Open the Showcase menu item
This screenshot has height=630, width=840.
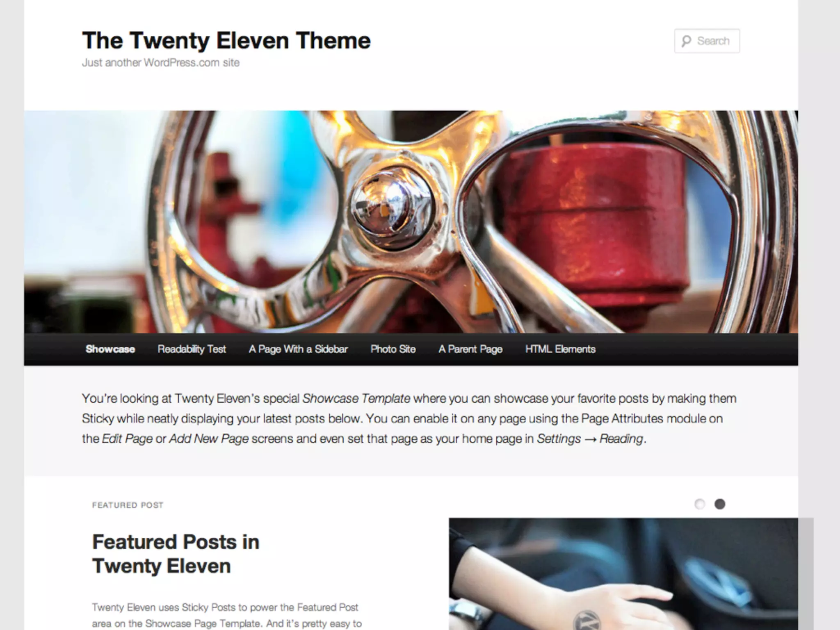pos(110,349)
